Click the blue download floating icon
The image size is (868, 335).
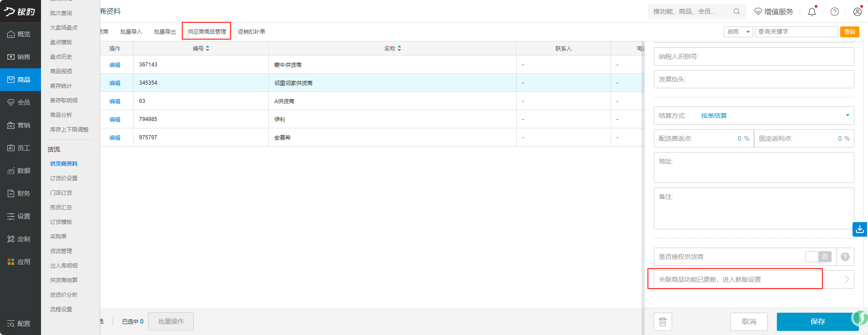[x=860, y=229]
